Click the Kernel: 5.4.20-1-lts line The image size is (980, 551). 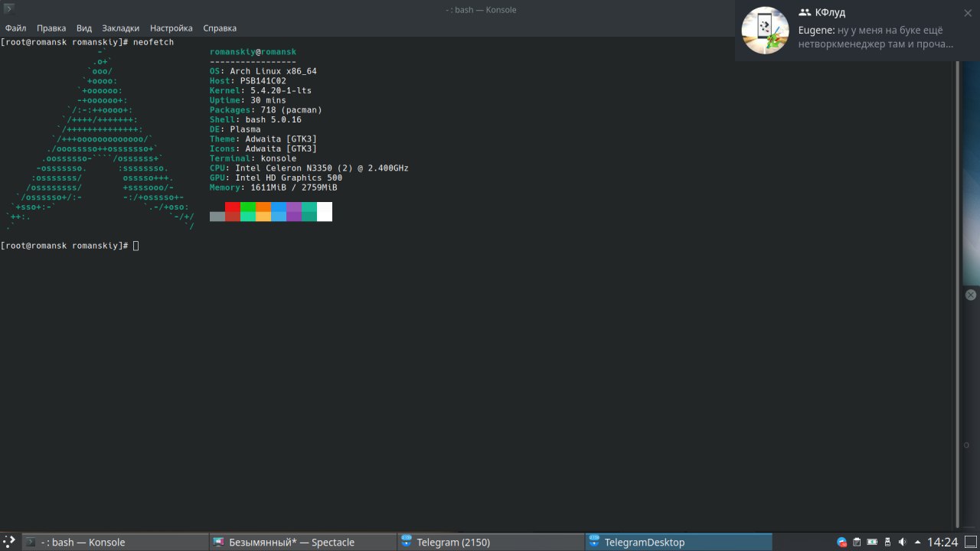(x=260, y=90)
